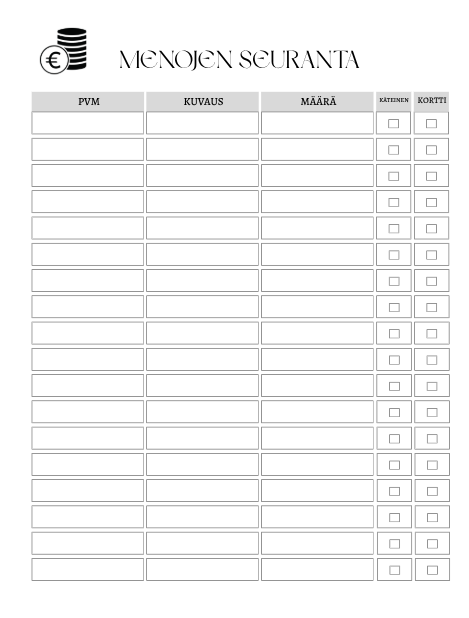Check the third row KORTTI checkbox

[432, 176]
